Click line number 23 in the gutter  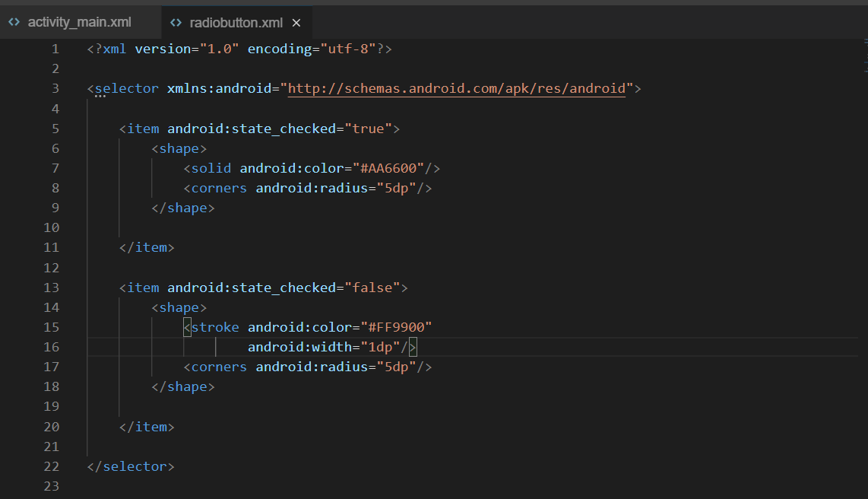coord(52,486)
